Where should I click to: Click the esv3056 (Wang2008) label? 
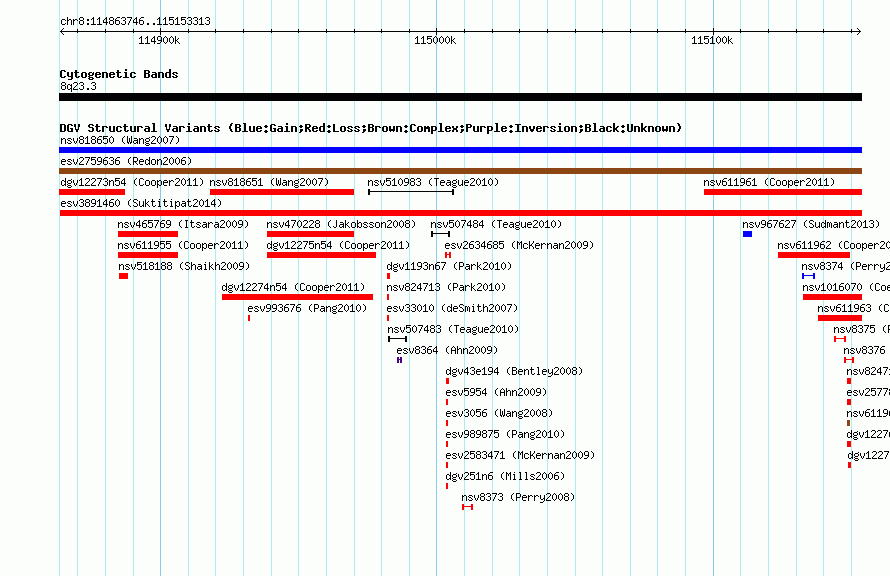(499, 413)
